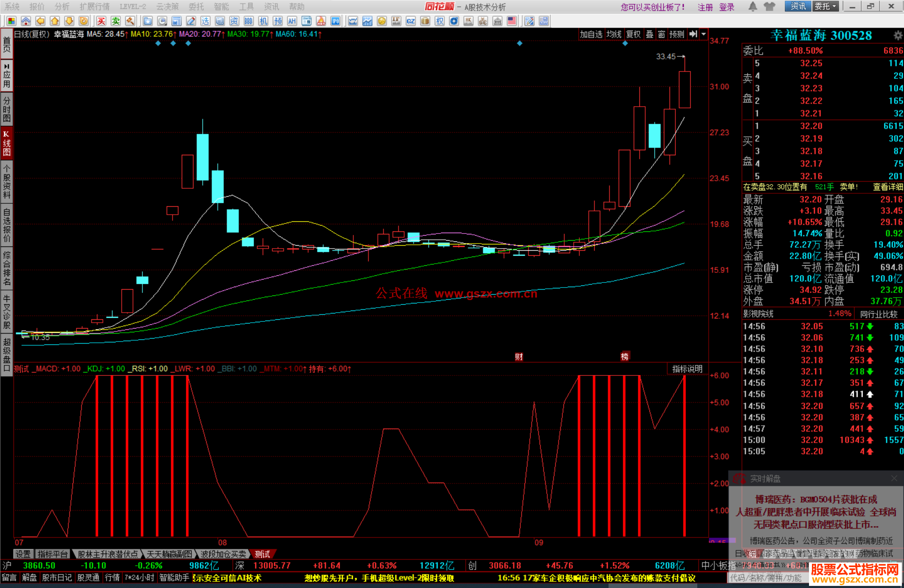Open the 系统 menu
This screenshot has height=588, width=904.
tap(12, 7)
